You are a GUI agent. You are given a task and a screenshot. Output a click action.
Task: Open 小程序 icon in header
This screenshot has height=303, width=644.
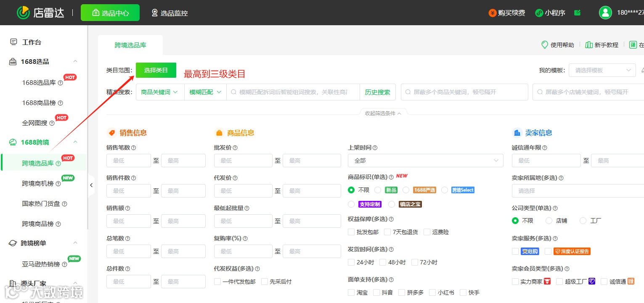click(539, 13)
